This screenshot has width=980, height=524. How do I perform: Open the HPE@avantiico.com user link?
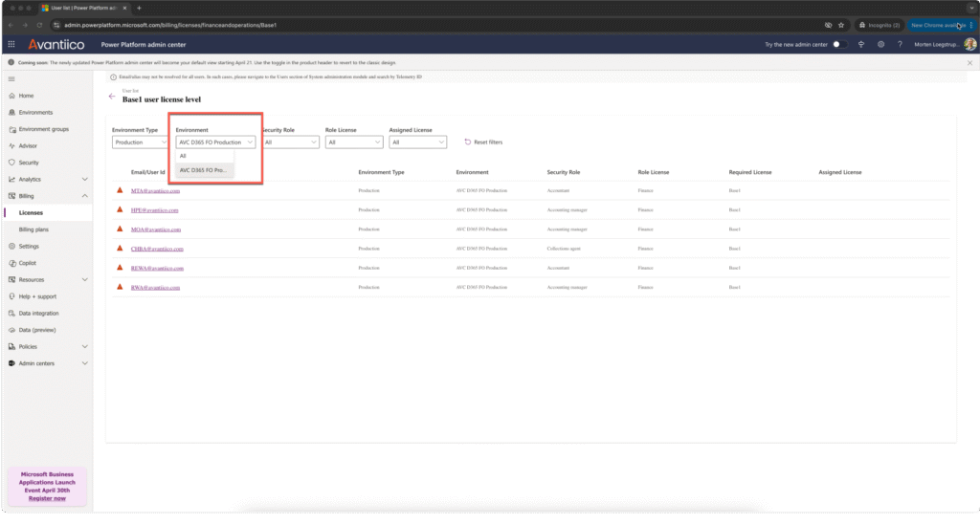pos(154,210)
